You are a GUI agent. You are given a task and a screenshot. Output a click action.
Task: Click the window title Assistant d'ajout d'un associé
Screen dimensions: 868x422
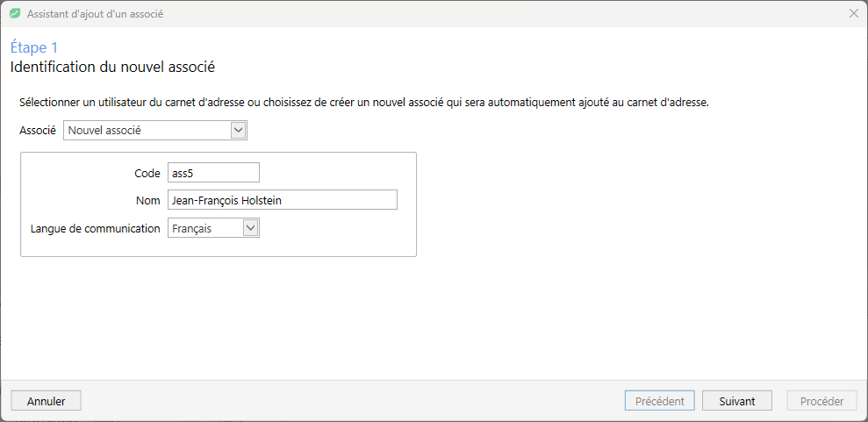click(x=95, y=14)
